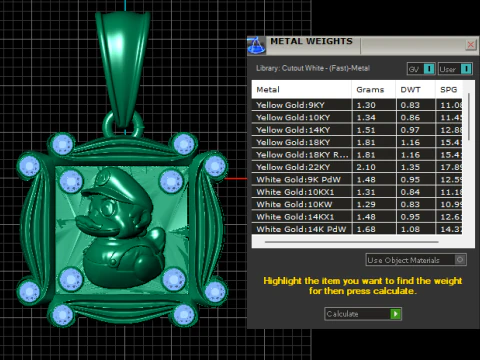480x360 pixels.
Task: Close the Metal Weights panel
Action: (471, 45)
